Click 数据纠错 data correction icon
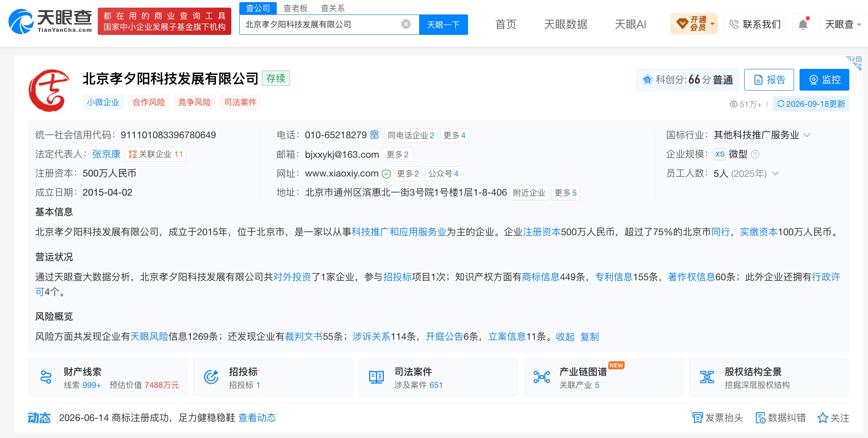Image resolution: width=868 pixels, height=438 pixels. 760,418
